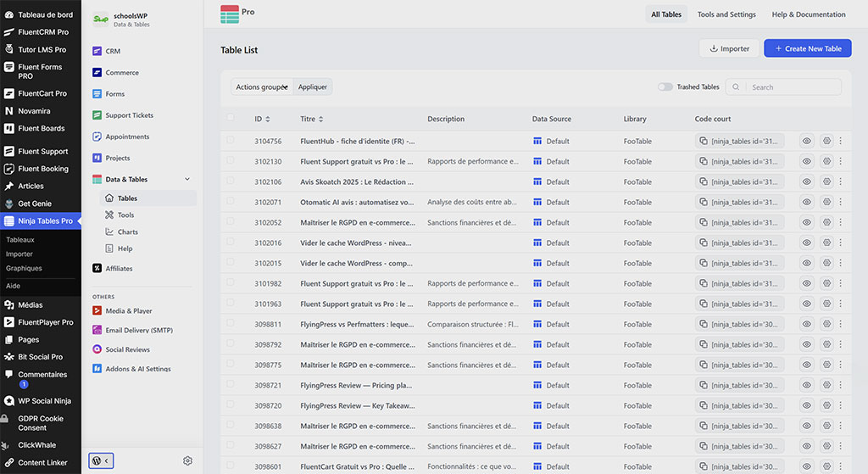Open the Actions groupées dropdown
The width and height of the screenshot is (868, 474).
point(262,87)
